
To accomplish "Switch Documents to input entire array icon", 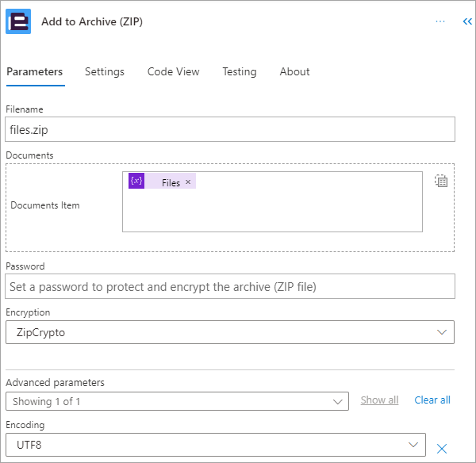I will coord(441,181).
